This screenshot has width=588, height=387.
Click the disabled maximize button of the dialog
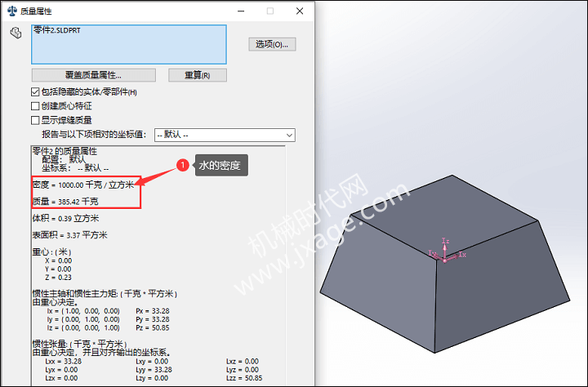[x=270, y=11]
